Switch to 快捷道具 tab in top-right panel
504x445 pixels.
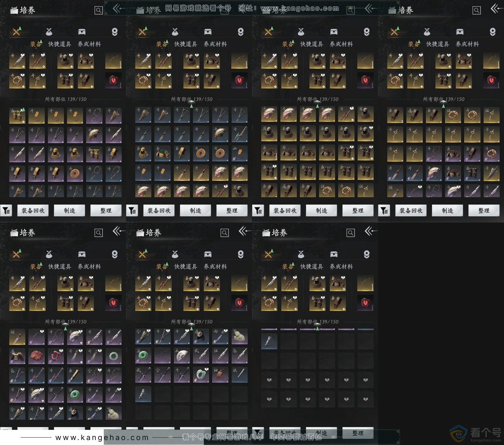coord(438,44)
